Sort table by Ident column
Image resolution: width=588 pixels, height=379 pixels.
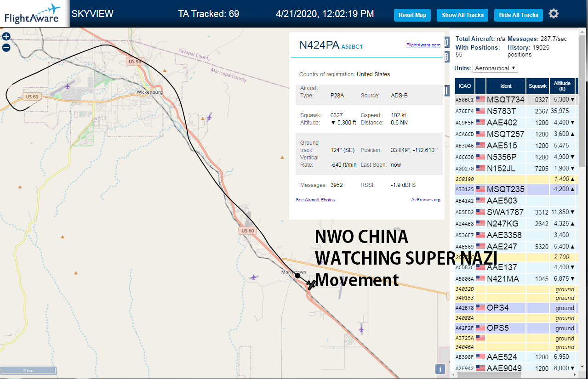506,86
